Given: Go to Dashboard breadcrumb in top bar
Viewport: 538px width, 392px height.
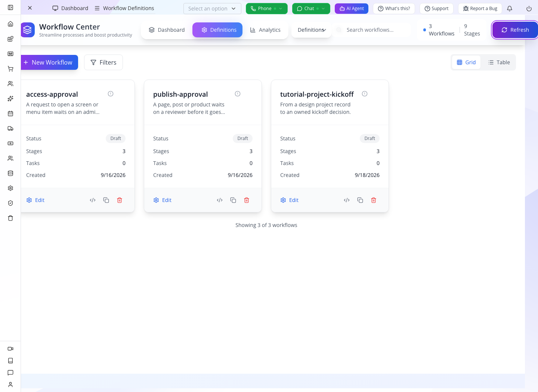Looking at the screenshot, I should point(70,8).
